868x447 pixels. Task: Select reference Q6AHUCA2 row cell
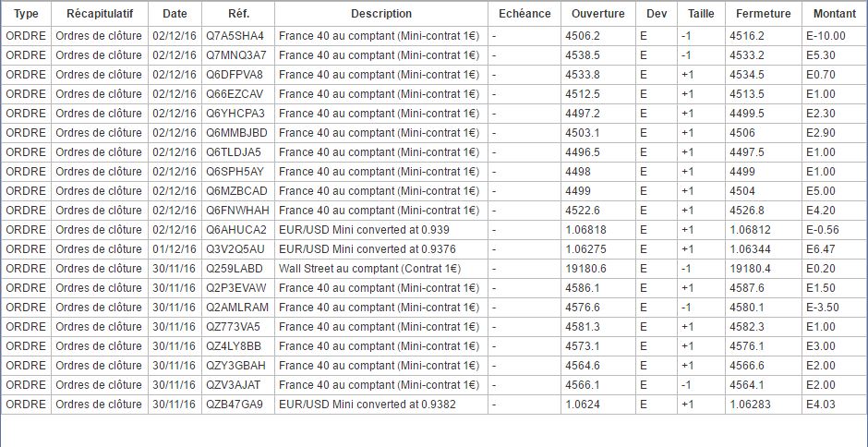point(235,230)
